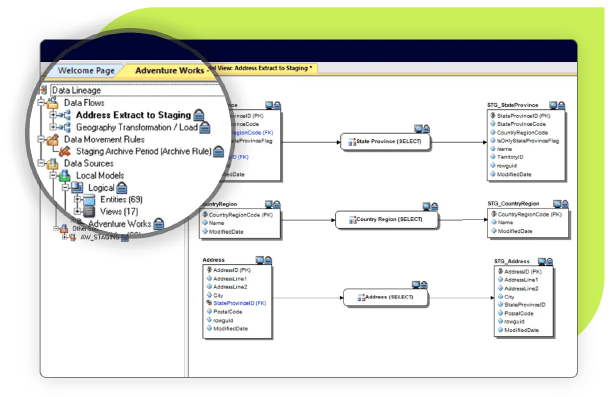
Task: Click the Local Models database icon
Action: coord(65,176)
